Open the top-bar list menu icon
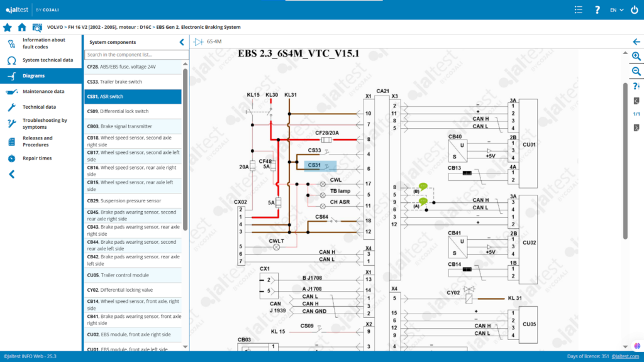 click(579, 9)
